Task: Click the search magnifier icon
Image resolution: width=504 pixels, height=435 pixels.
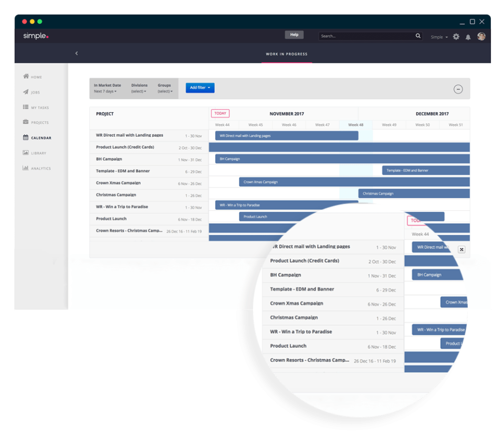Action: pos(418,36)
